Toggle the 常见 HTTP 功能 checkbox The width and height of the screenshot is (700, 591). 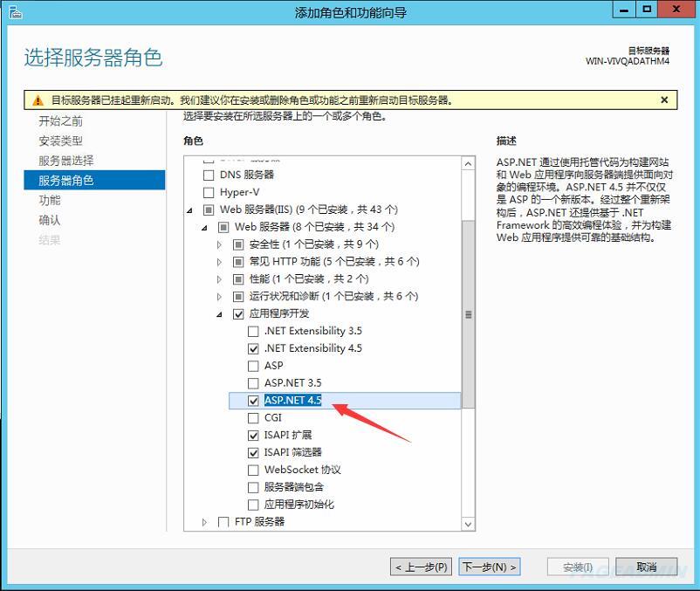click(x=238, y=262)
